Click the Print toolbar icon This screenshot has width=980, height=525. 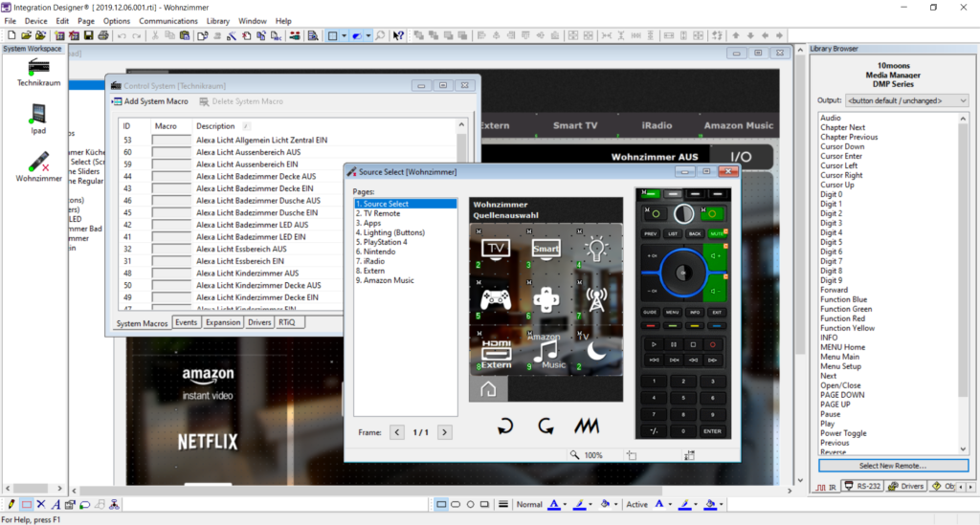click(103, 35)
